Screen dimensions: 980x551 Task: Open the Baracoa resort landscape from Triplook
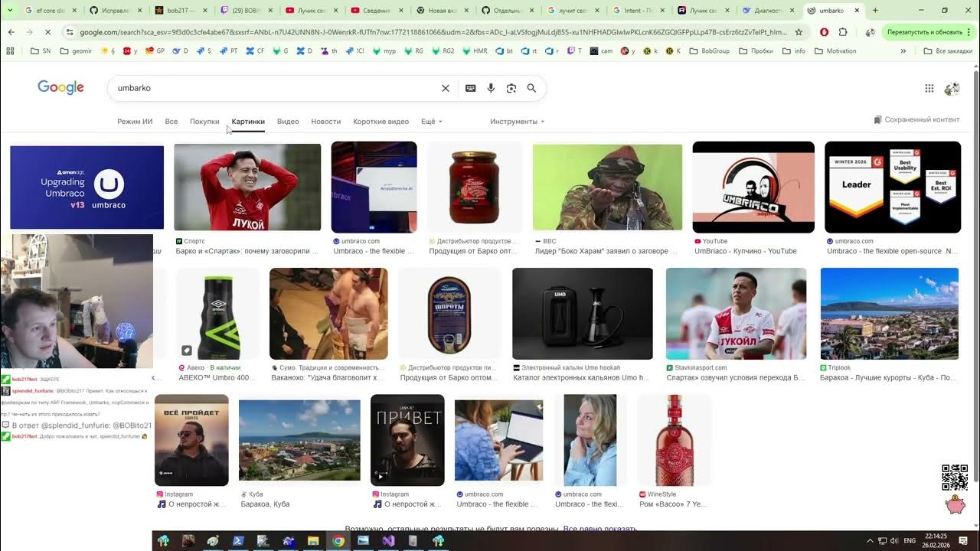point(890,314)
